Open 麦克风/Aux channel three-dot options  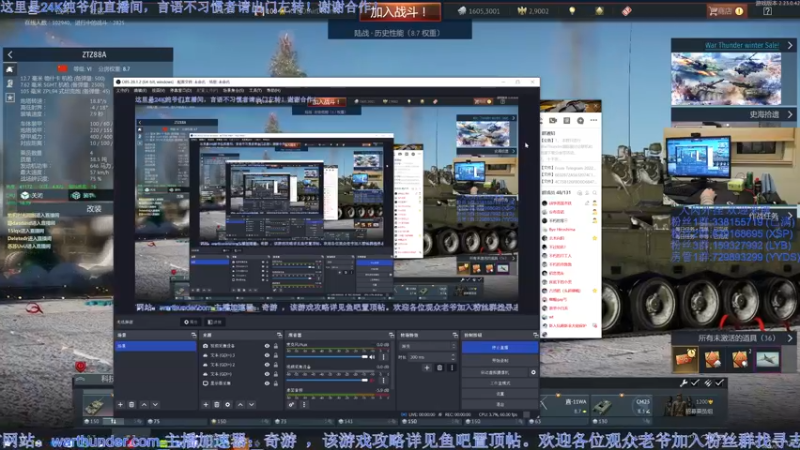tap(384, 357)
